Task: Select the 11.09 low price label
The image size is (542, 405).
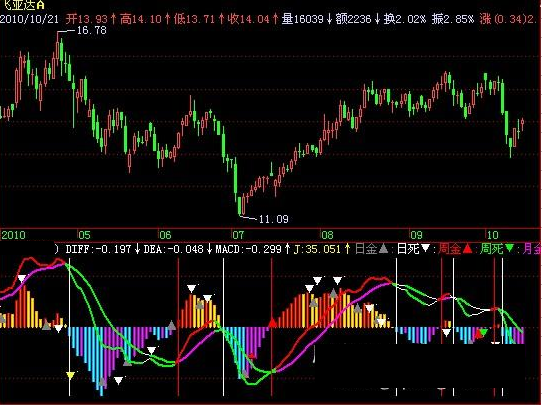Action: (x=273, y=219)
